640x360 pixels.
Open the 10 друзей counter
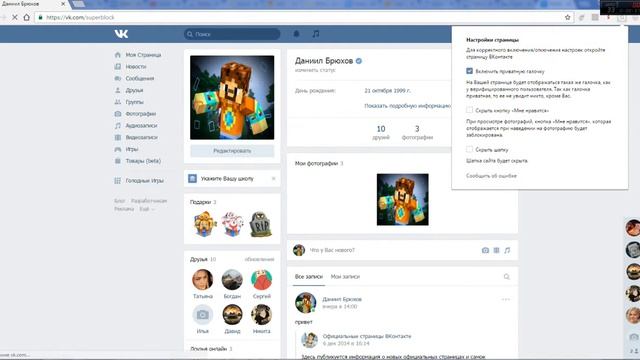tap(381, 133)
